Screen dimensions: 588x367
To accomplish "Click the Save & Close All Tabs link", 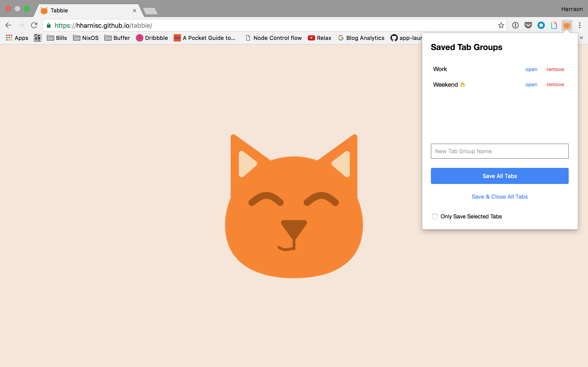I will pos(500,197).
